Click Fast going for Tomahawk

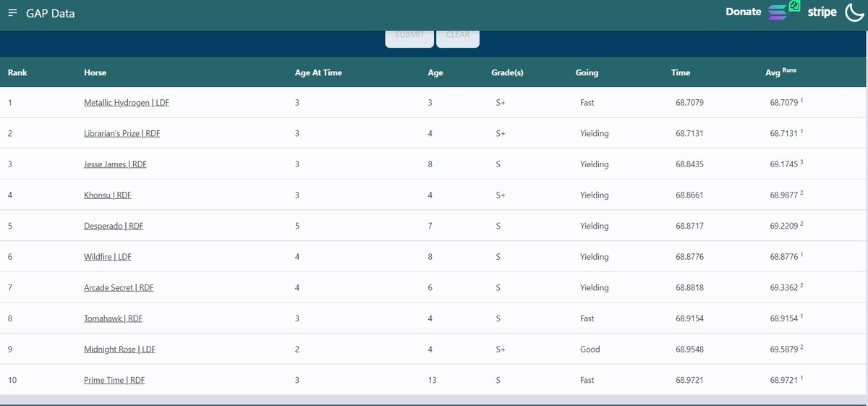(x=587, y=318)
